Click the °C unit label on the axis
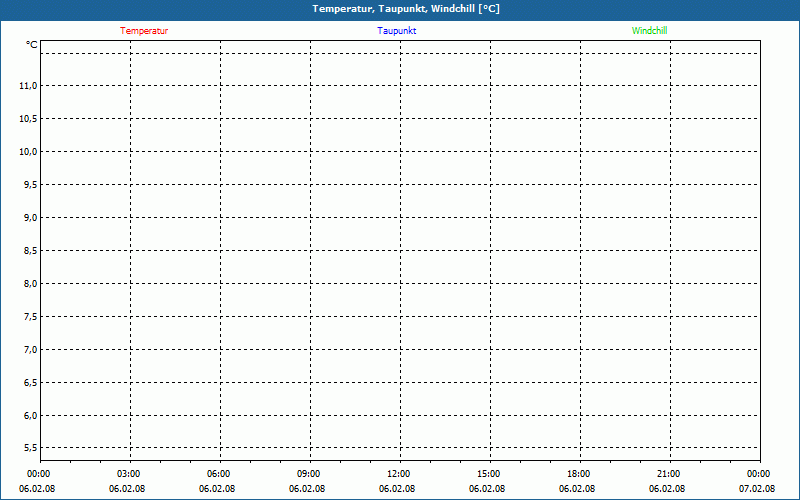 [x=32, y=45]
